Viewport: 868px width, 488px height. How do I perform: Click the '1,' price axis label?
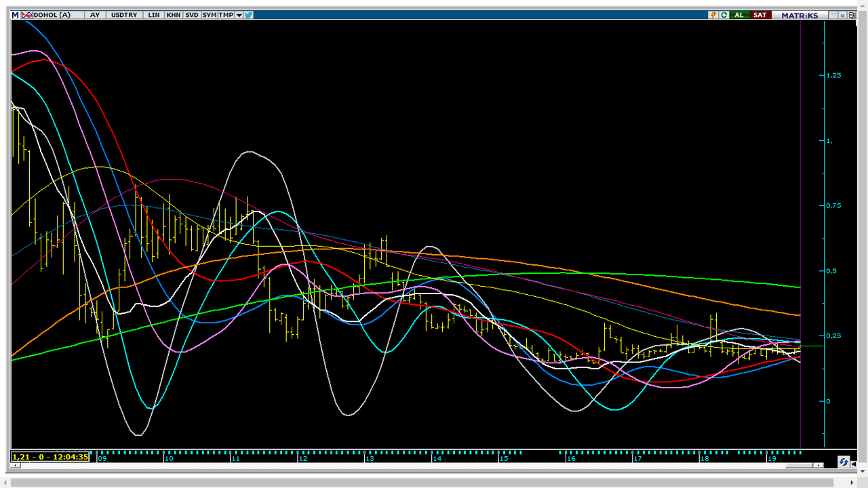[x=829, y=140]
